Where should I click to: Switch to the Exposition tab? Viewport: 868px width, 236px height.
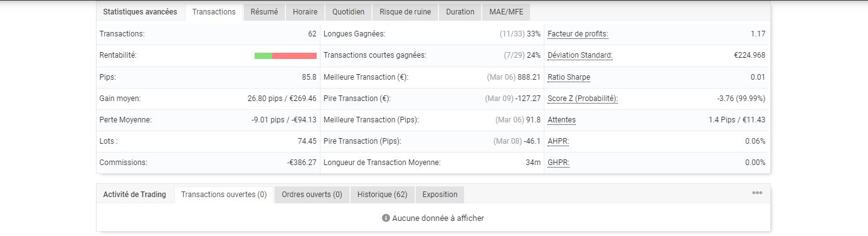coord(440,195)
